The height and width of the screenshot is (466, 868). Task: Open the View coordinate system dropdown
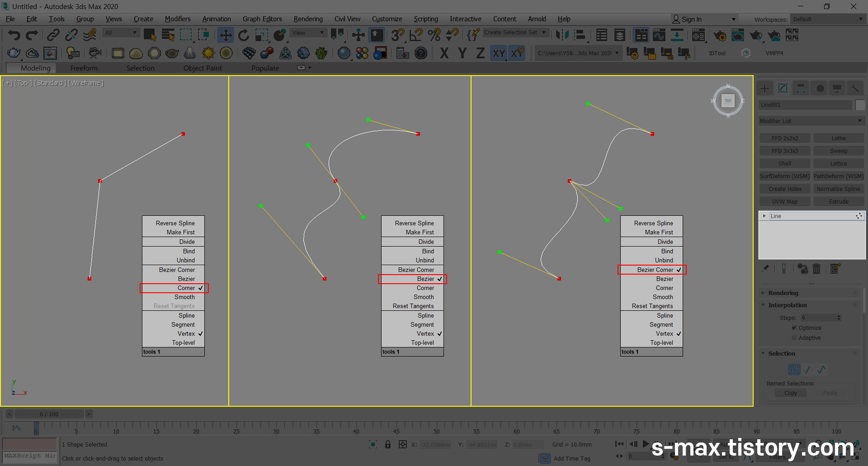coord(308,33)
